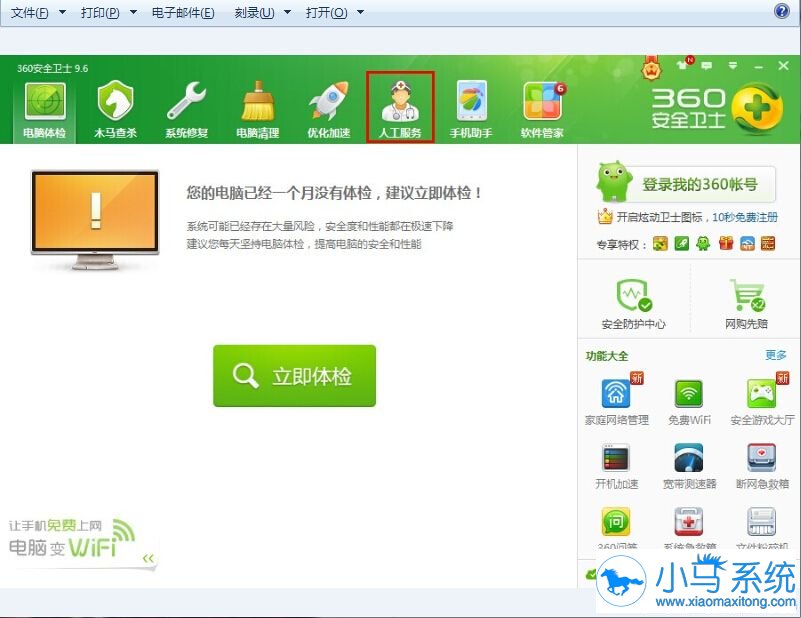Viewport: 801px width, 618px height.
Task: Click the shirt skin icon in title bar
Action: click(x=683, y=64)
